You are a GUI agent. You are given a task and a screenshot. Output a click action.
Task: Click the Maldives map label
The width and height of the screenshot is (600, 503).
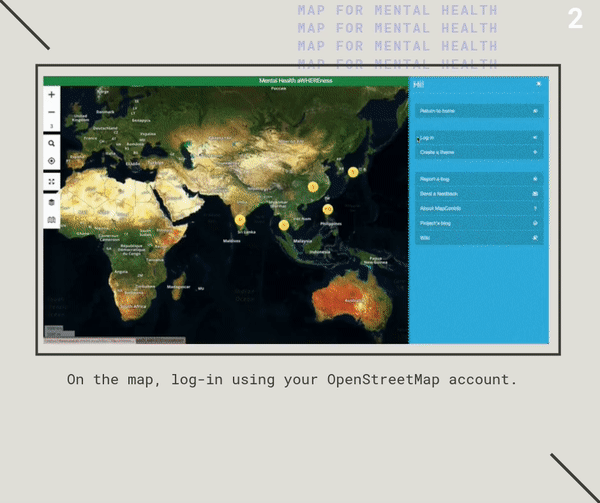pos(232,241)
